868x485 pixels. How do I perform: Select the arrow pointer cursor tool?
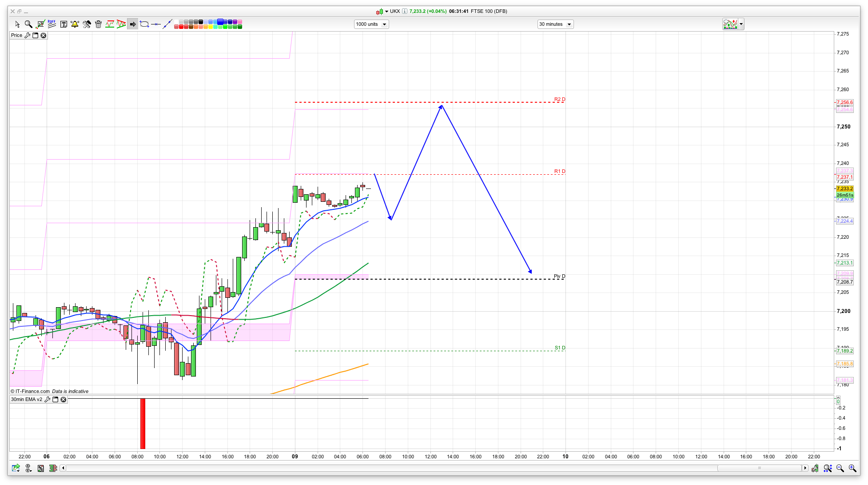click(x=17, y=24)
